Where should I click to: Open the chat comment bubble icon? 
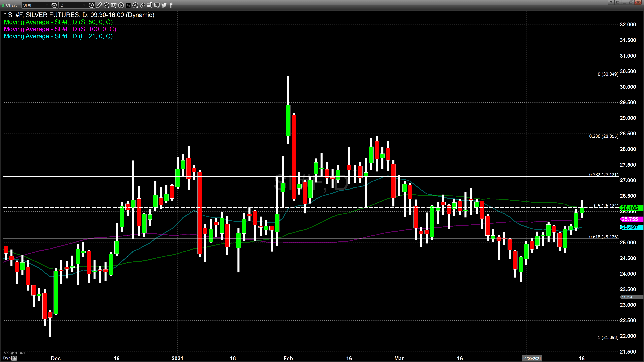click(x=157, y=5)
